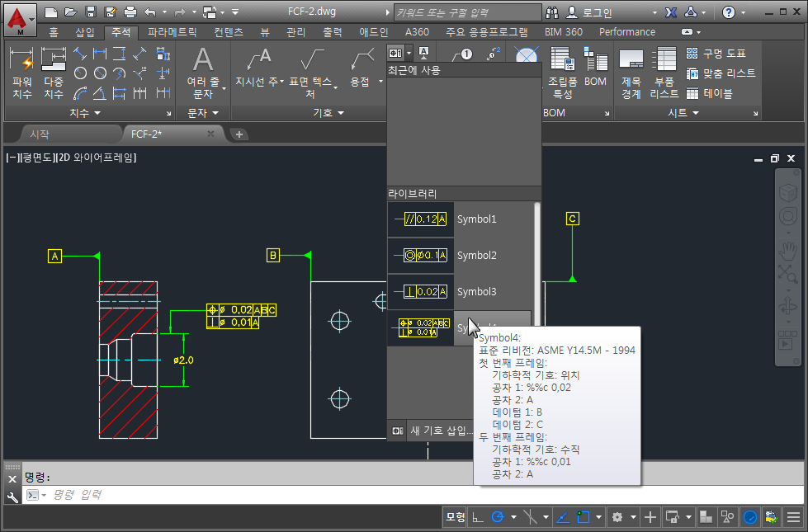Viewport: 808px width, 532px height.
Task: Click the help question mark icon
Action: pos(728,12)
